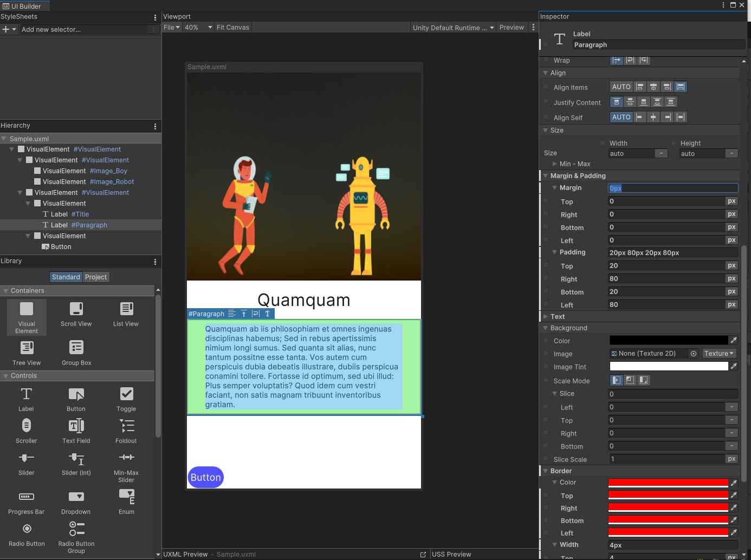Open the File menu in Viewport
The image size is (751, 560).
[x=171, y=28]
